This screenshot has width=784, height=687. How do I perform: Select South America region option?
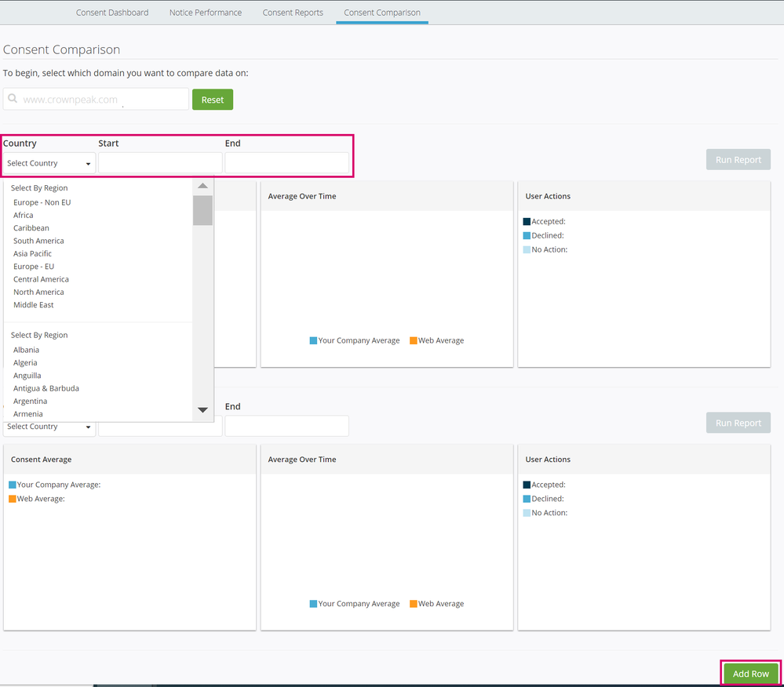(x=38, y=241)
